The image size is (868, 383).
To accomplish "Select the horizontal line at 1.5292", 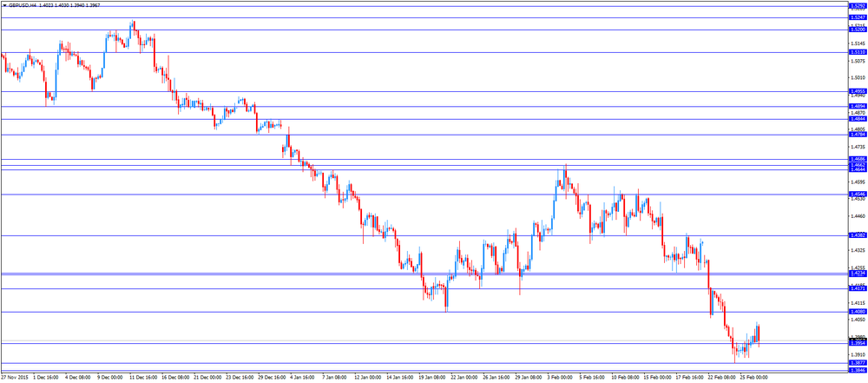I will pos(424,5).
